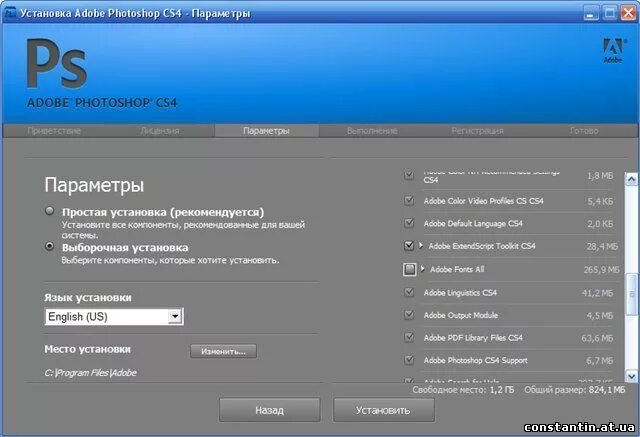Screen dimensions: 640x437
Task: Toggle the Adobe Linguistics CS4 checkbox
Action: pyautogui.click(x=409, y=292)
